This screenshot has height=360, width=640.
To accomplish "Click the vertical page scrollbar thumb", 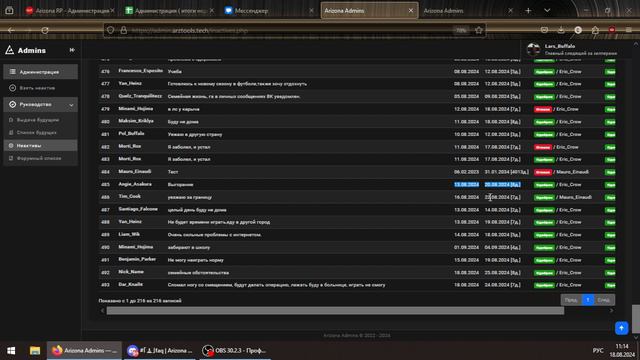I will tap(636, 318).
